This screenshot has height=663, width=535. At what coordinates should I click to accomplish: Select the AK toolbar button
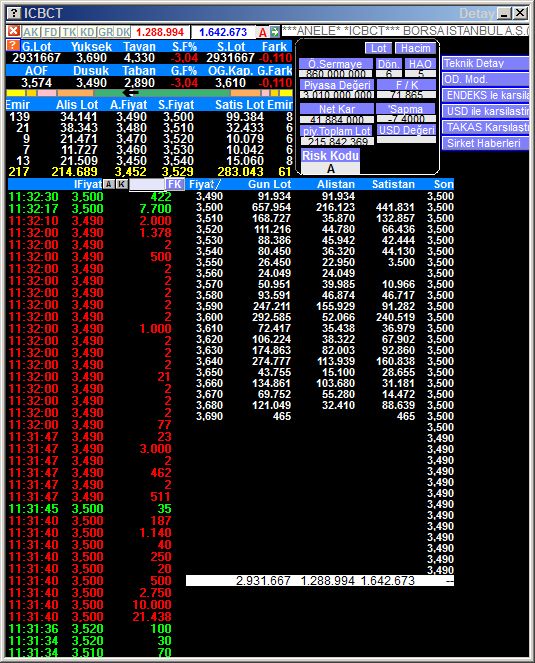pyautogui.click(x=31, y=32)
